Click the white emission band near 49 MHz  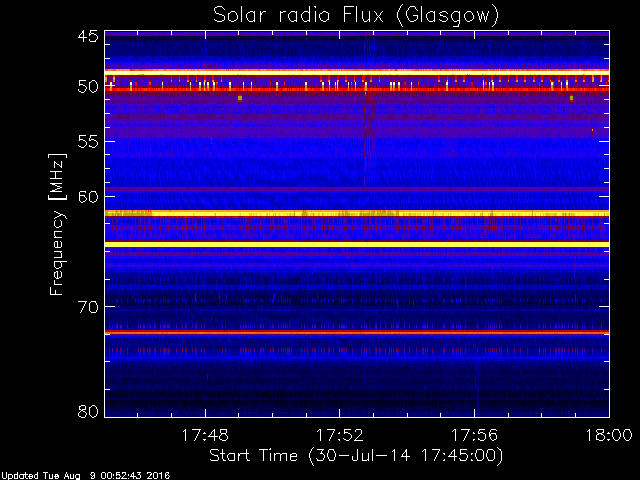tap(357, 72)
